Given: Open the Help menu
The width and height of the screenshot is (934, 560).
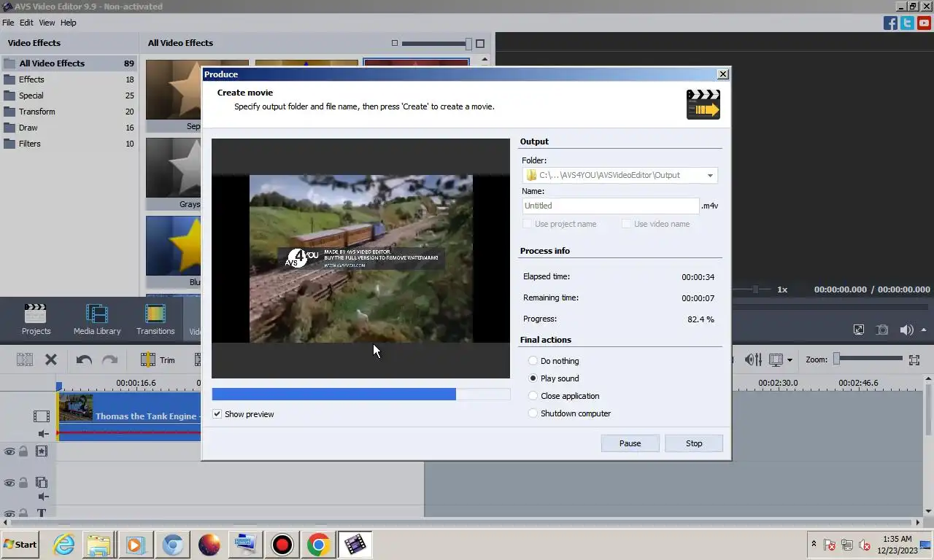Looking at the screenshot, I should coord(69,23).
